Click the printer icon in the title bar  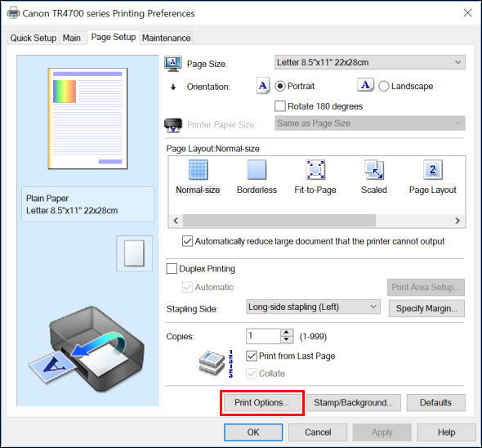click(13, 13)
